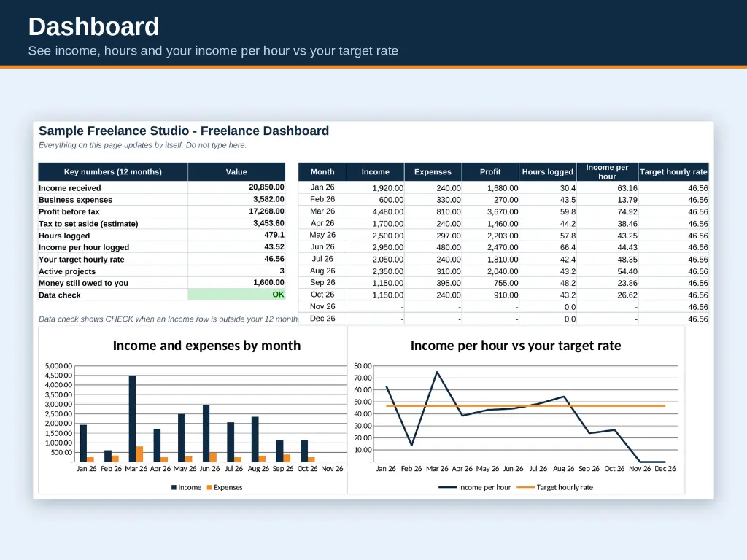The width and height of the screenshot is (747, 560).
Task: Click the 17,268.00 profit before tax value
Action: (266, 211)
